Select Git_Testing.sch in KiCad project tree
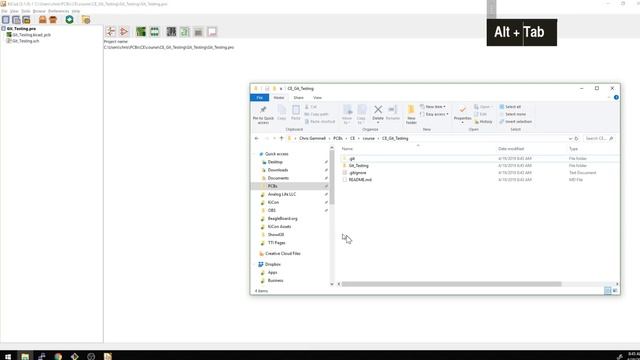This screenshot has width=640, height=360. (26, 41)
